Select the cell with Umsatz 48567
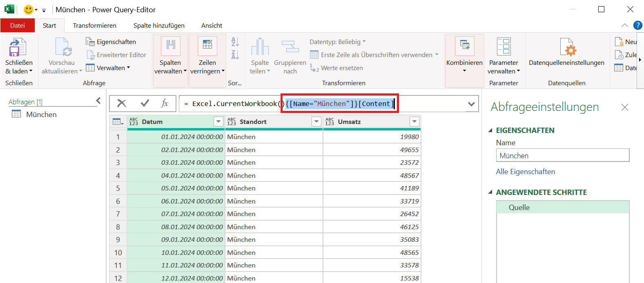Screen dimensions: 644x283 coord(372,176)
